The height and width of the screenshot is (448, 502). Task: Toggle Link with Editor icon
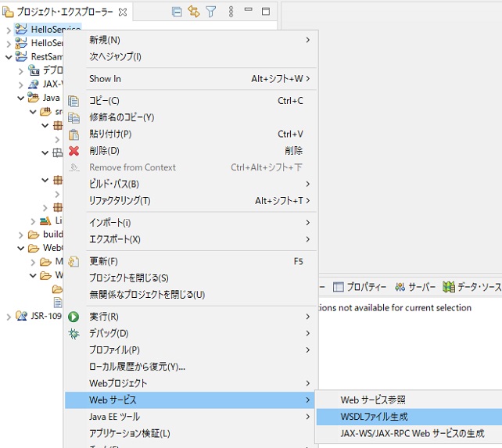[x=194, y=12]
